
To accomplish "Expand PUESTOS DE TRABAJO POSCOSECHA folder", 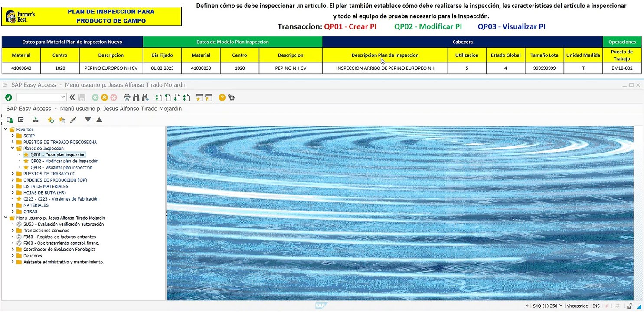I will 13,142.
